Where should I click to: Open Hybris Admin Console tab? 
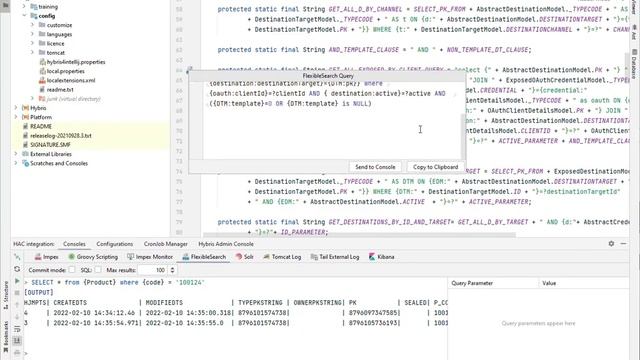point(226,244)
